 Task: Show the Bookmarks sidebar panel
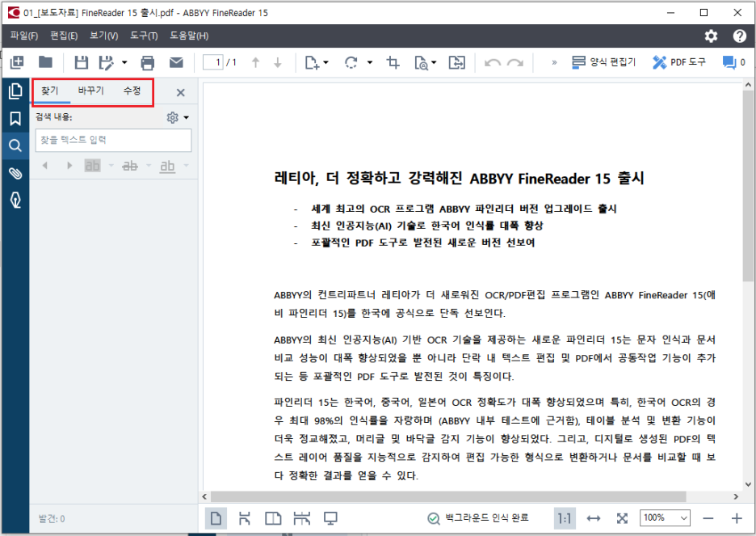click(x=15, y=118)
